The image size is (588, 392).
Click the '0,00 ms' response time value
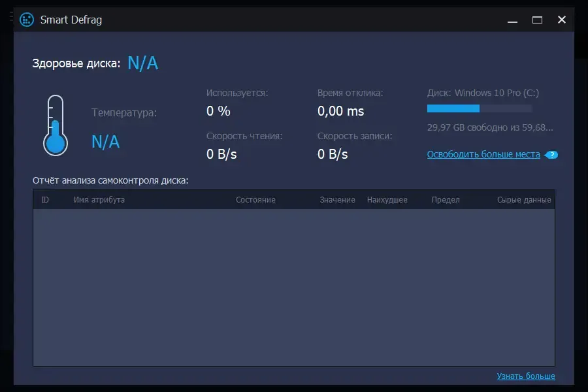(x=340, y=112)
